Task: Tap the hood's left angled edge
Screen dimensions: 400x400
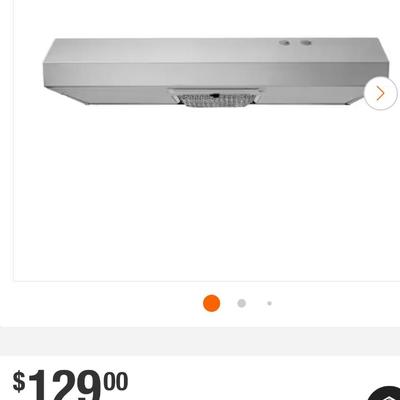Action: (x=67, y=96)
